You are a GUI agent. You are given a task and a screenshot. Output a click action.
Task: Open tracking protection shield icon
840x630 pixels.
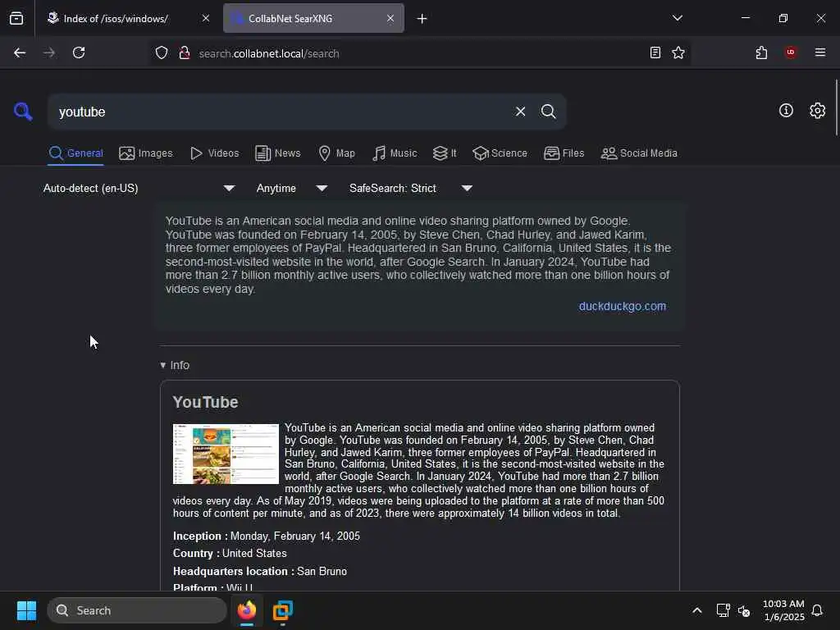tap(162, 53)
